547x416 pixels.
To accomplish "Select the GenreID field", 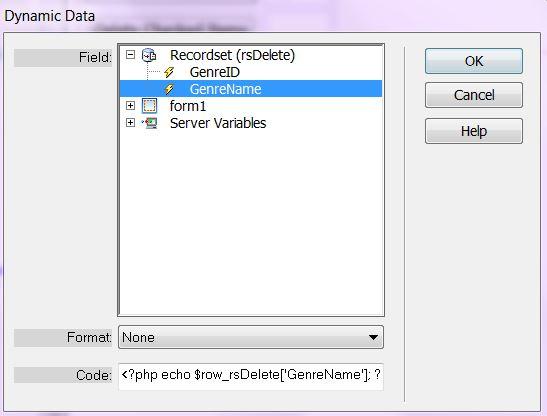I will click(x=215, y=72).
